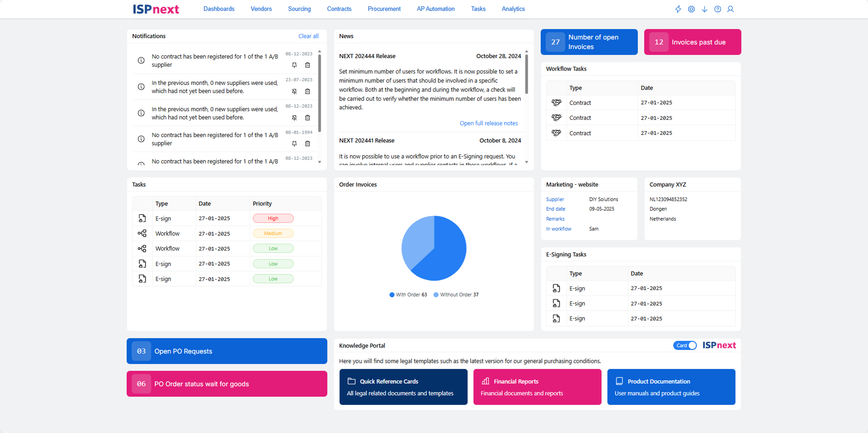Screen dimensions: 868x433
Task: Click the News panel scroll down arrow
Action: pyautogui.click(x=526, y=162)
